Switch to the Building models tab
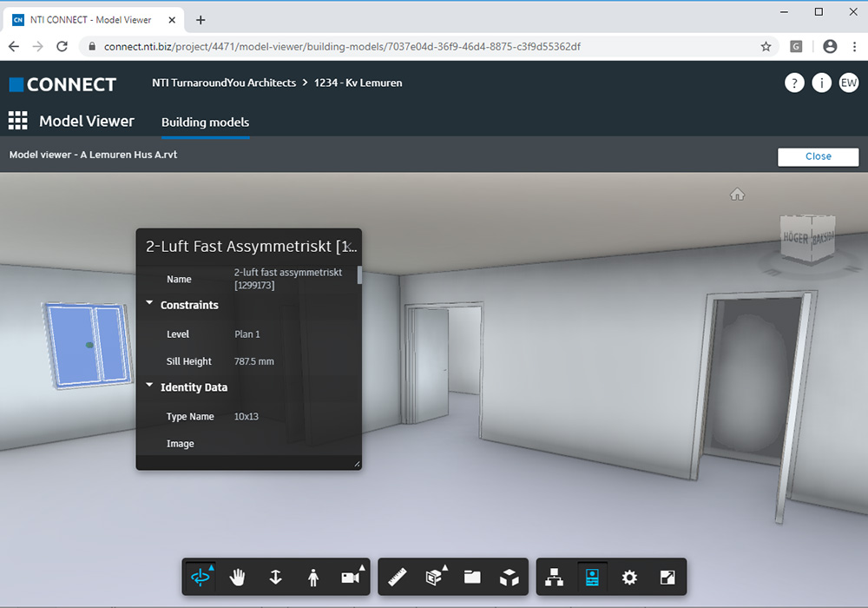 coord(205,122)
